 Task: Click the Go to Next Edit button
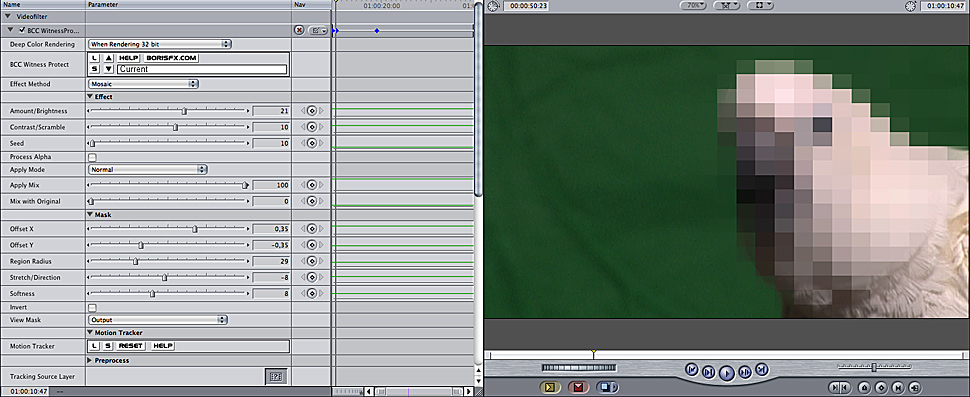(x=762, y=370)
